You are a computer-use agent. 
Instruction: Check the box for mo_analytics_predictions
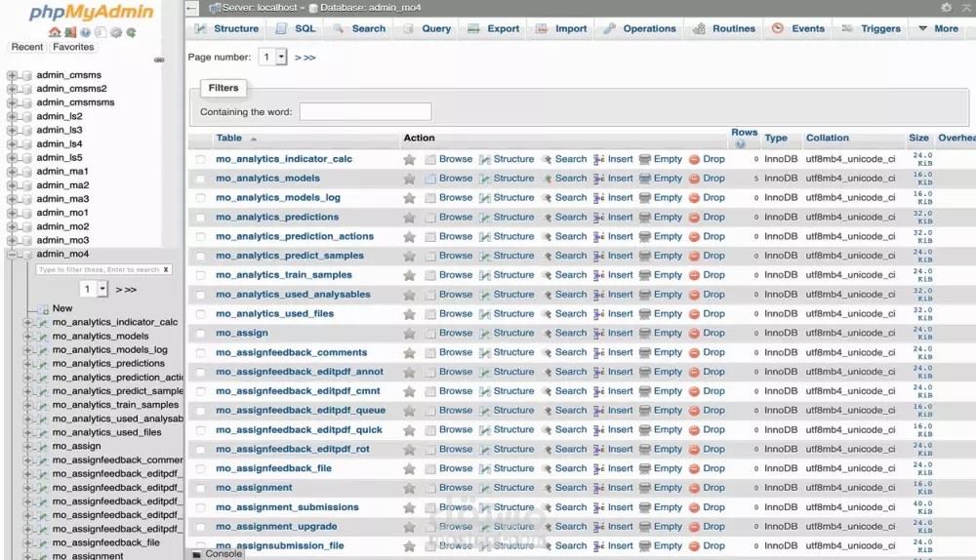coord(200,218)
